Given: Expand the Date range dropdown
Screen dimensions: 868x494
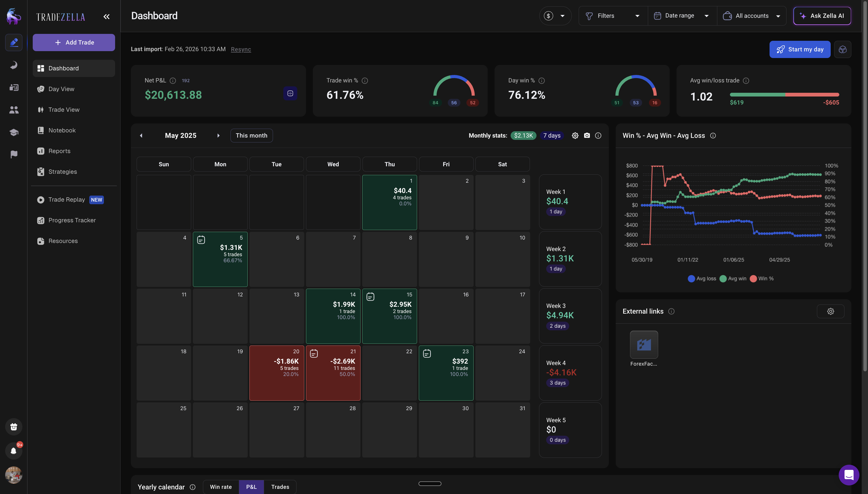Looking at the screenshot, I should pos(681,16).
